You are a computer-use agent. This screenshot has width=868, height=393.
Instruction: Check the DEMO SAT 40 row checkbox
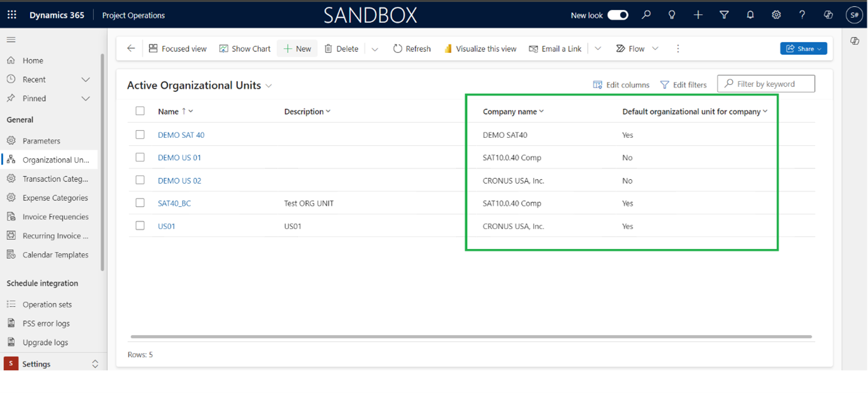[140, 135]
